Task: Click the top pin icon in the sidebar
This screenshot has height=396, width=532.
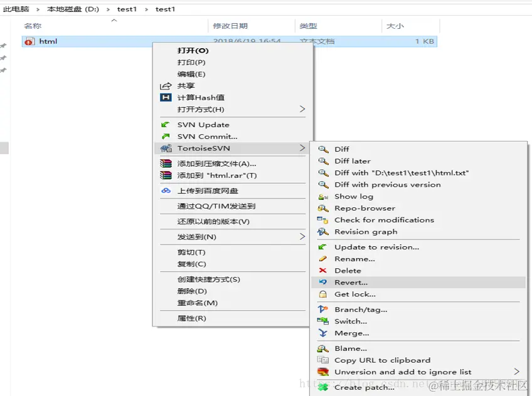Action: point(3,46)
